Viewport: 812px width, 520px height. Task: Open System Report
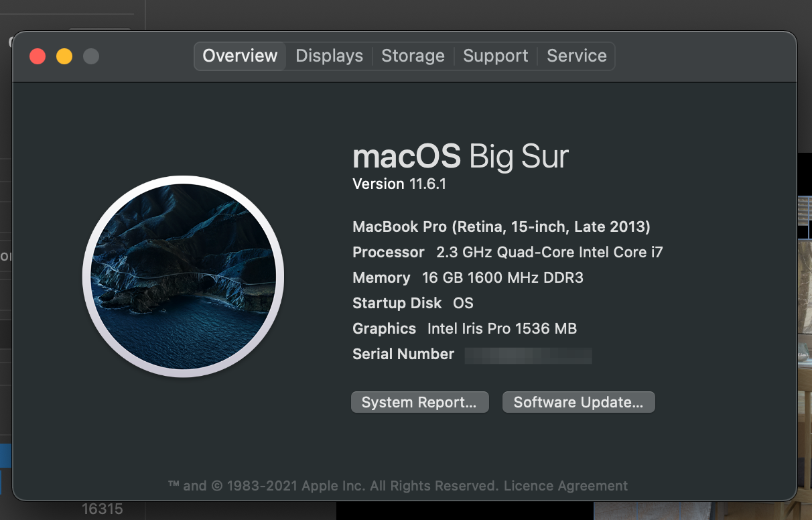click(x=419, y=402)
